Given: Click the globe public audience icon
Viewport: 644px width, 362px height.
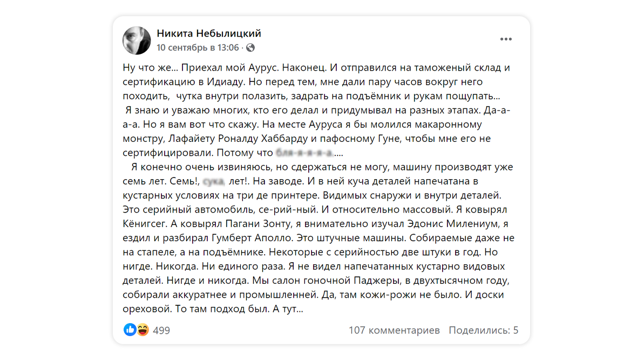Looking at the screenshot, I should click(x=250, y=47).
